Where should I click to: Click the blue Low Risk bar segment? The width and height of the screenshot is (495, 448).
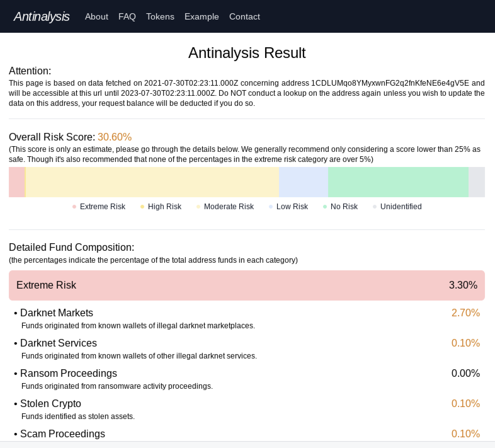point(303,182)
